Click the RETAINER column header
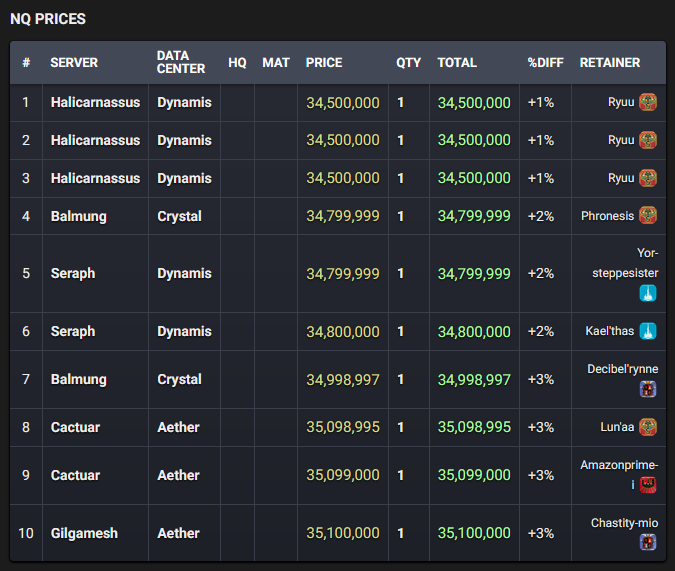 pos(610,62)
